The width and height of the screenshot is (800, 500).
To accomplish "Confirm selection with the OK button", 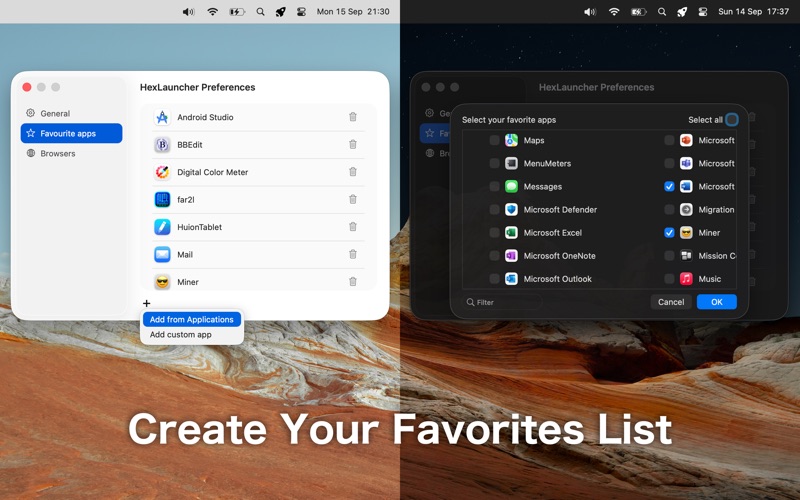I will click(x=717, y=302).
